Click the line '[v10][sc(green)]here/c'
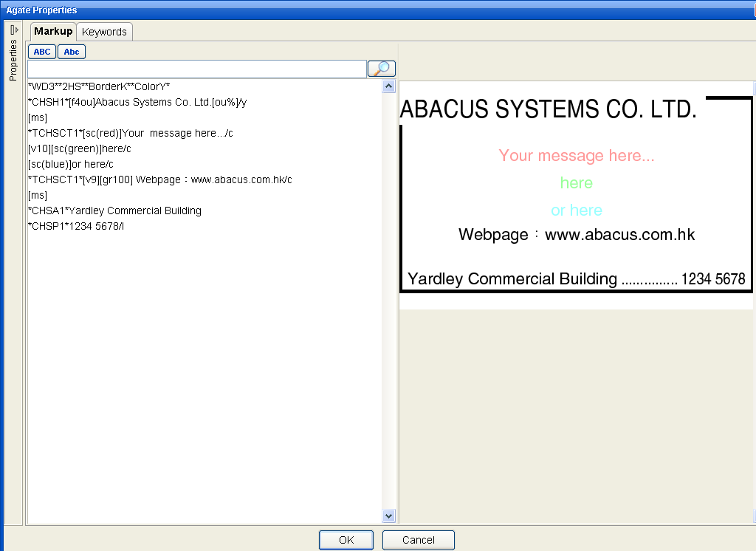Viewport: 756px width, 551px height. [80, 148]
